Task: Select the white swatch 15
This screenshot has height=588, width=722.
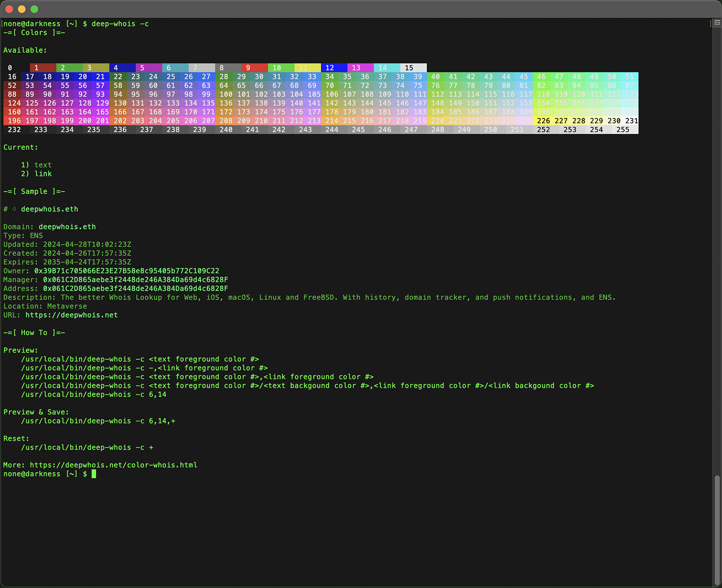Action: pos(413,68)
